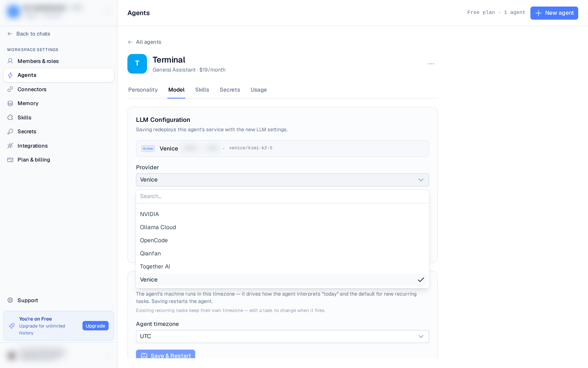
Task: Select the Venice option in the list
Action: (x=282, y=280)
